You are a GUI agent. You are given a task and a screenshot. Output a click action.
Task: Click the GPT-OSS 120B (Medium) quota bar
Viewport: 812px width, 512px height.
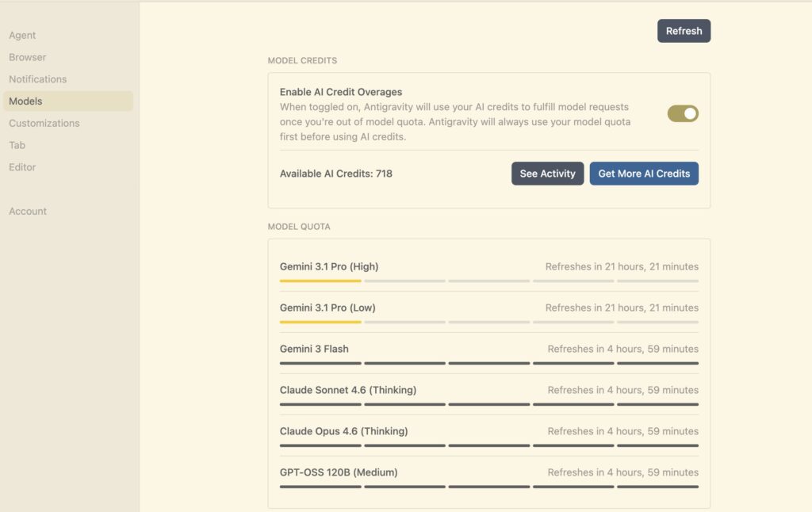pos(488,487)
